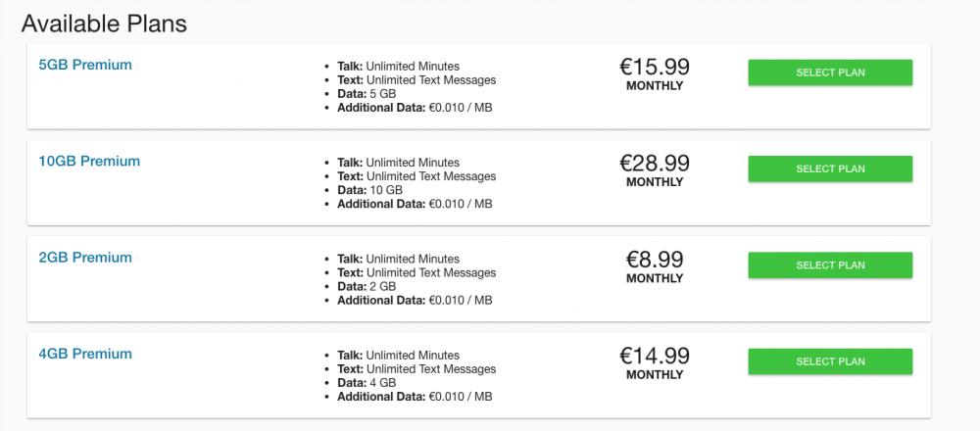The height and width of the screenshot is (431, 980).
Task: Click the "Data: 5 GB" detail line
Action: click(367, 94)
